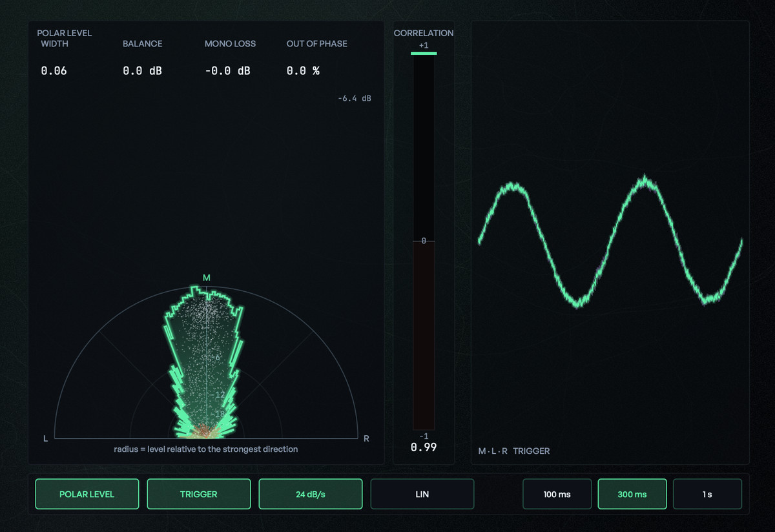Click the M·L·R TRIGGER label under the waveform

pos(514,451)
